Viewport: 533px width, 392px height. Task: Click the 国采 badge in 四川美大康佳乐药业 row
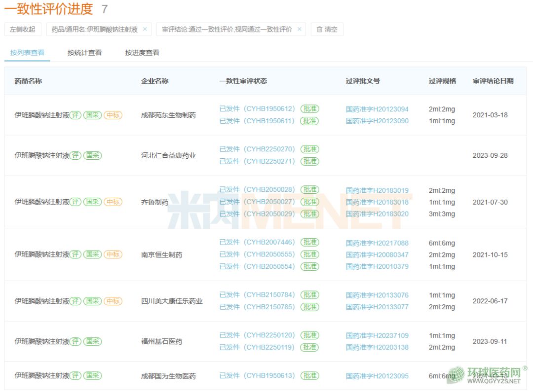(92, 301)
